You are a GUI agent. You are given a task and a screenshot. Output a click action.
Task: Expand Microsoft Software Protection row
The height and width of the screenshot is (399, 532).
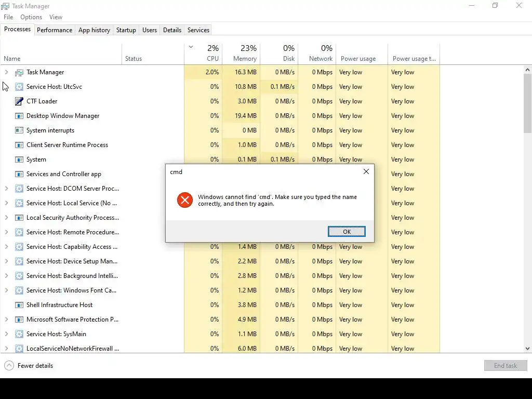[x=6, y=320]
